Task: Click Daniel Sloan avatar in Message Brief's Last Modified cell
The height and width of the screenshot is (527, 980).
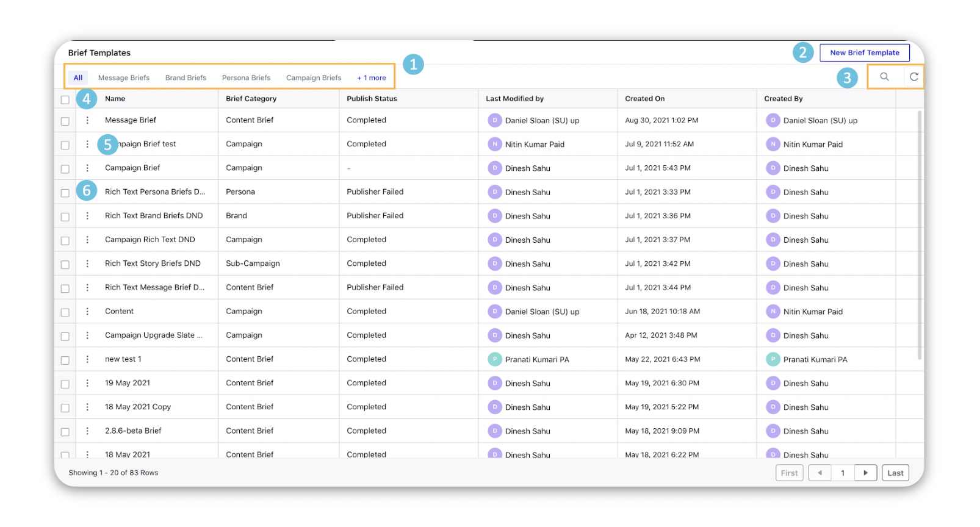Action: tap(495, 120)
